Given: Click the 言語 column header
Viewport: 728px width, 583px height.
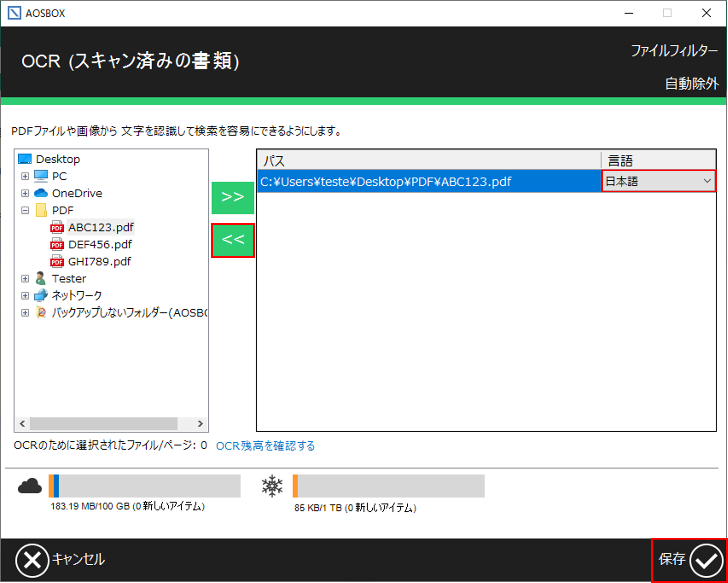Looking at the screenshot, I should pyautogui.click(x=659, y=160).
